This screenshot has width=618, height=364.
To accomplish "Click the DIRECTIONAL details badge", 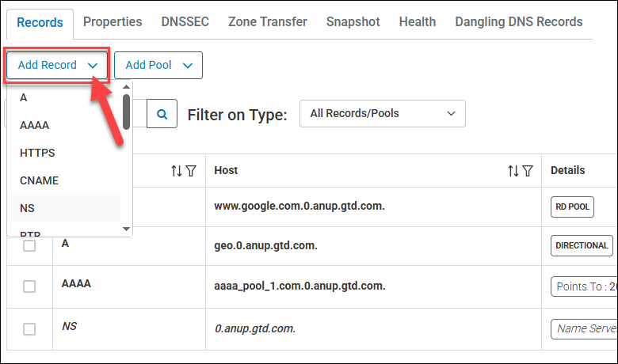I will (582, 246).
